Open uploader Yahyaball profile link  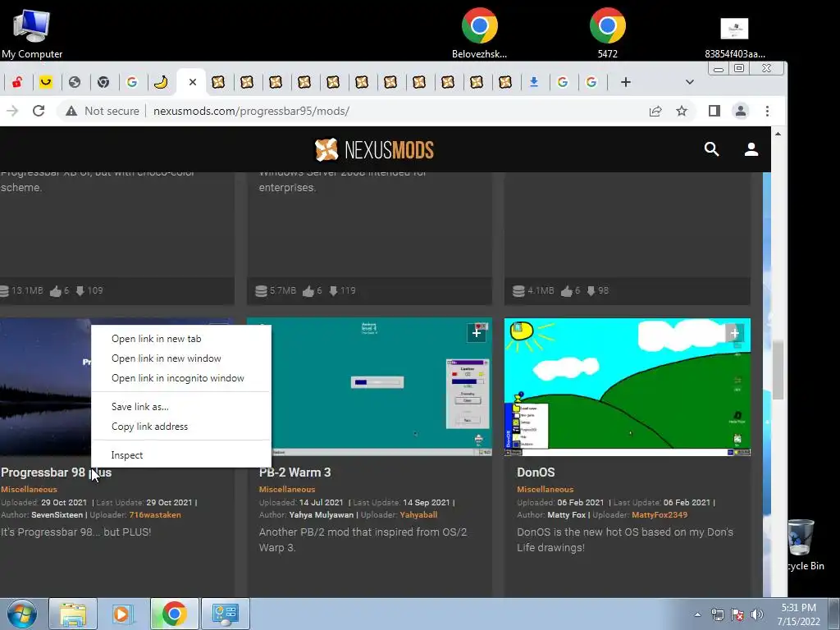coord(418,515)
